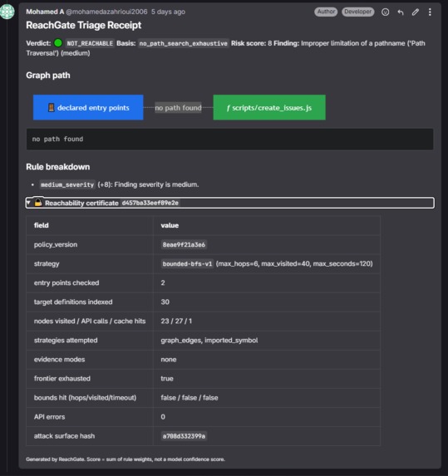448x476 pixels.
Task: Click the NOT_REACHABLE verdict code
Action: [90, 43]
